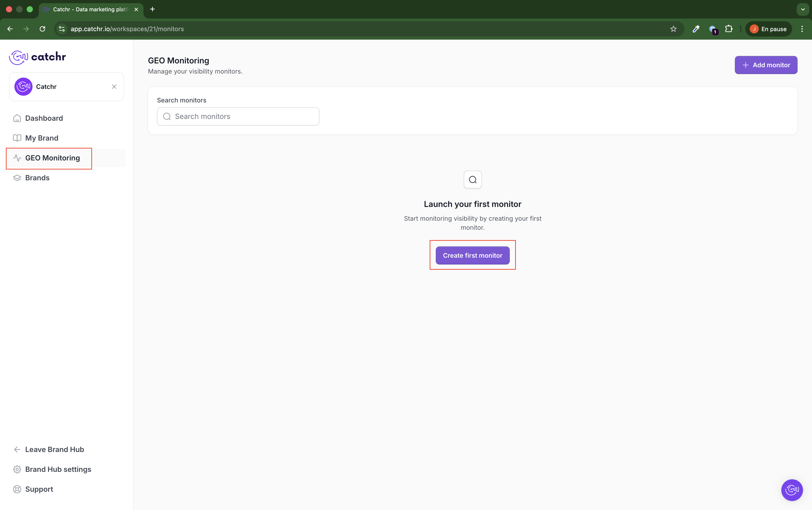Bookmark this page with star icon
812x510 pixels.
(x=673, y=29)
